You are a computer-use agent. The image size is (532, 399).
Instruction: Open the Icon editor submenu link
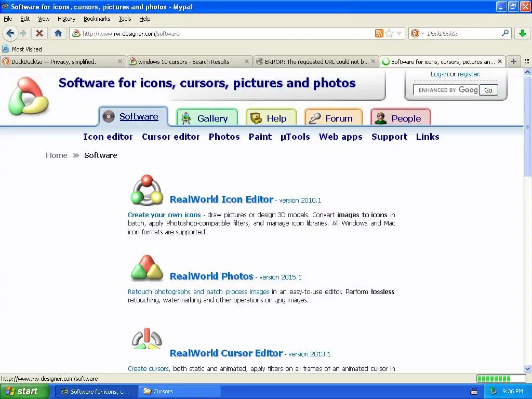point(108,137)
